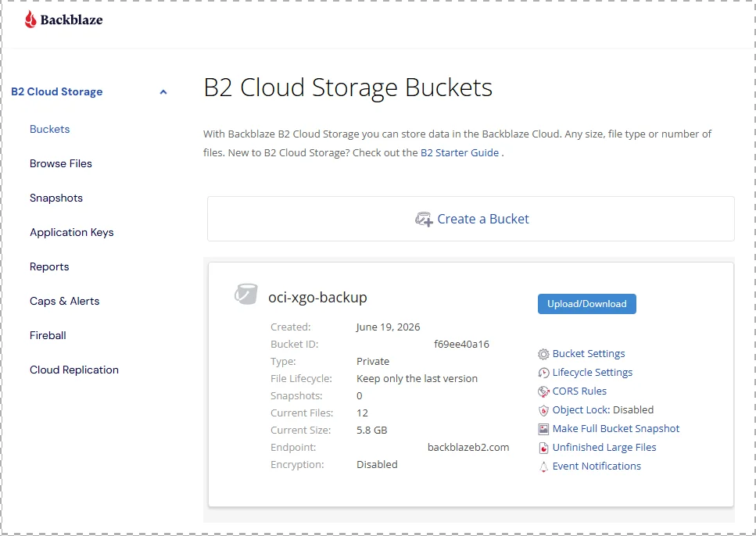Open Browse Files in the sidebar
This screenshot has height=536, width=756.
tap(61, 163)
